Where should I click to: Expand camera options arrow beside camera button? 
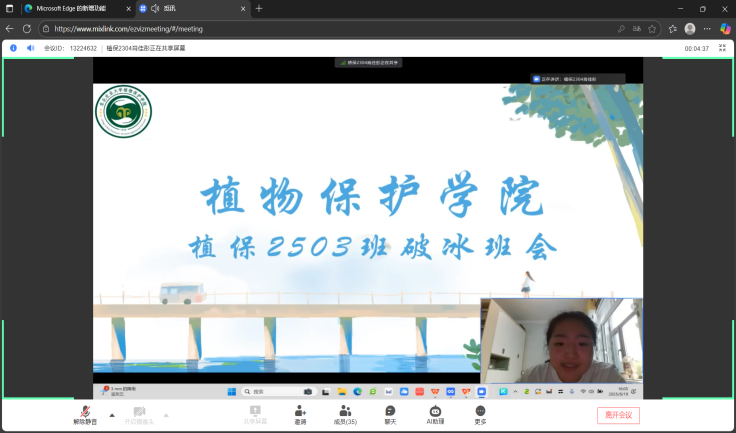[166, 414]
